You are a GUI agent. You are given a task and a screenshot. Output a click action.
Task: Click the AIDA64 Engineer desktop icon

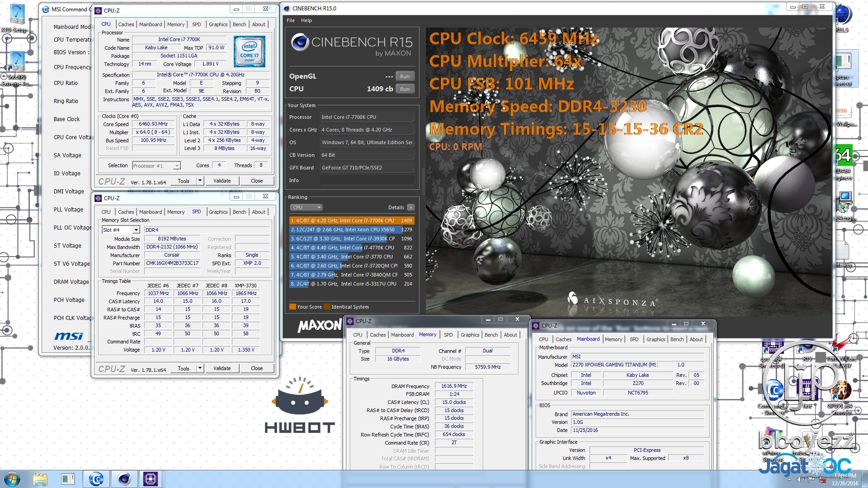[844, 163]
